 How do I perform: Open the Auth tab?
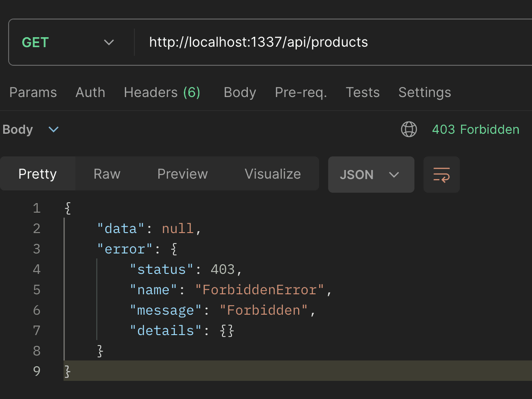point(90,92)
